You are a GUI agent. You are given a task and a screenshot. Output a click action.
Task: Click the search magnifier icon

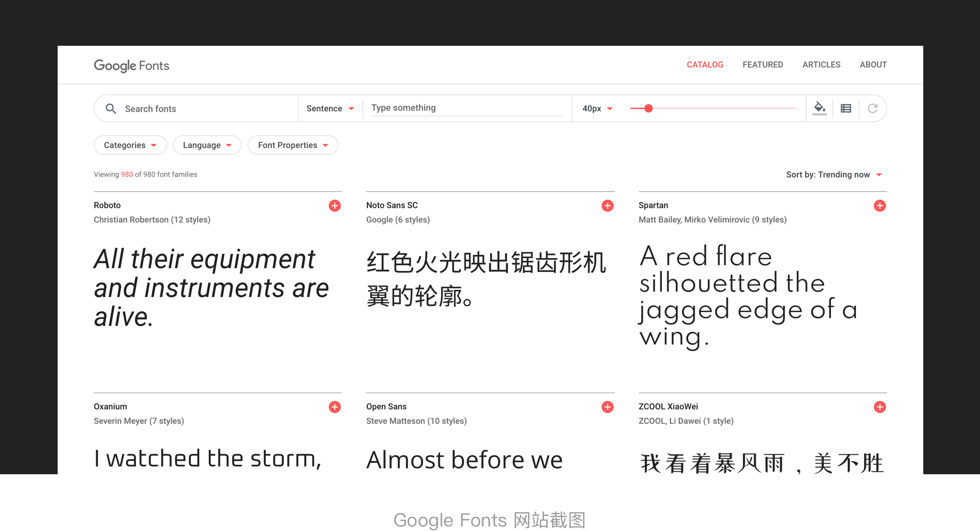click(x=111, y=108)
